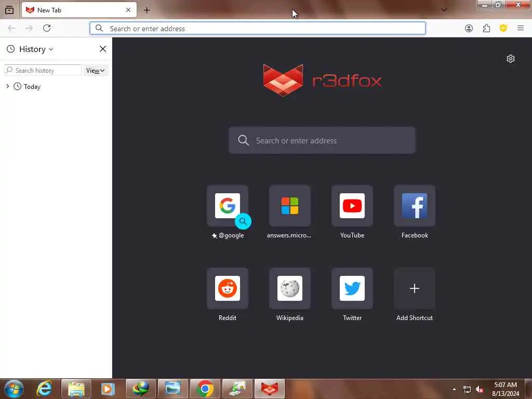Open the Windows Start button

click(14, 389)
